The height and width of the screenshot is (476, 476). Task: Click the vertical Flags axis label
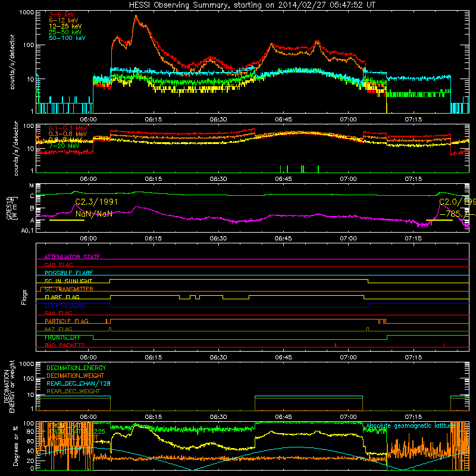[24, 297]
